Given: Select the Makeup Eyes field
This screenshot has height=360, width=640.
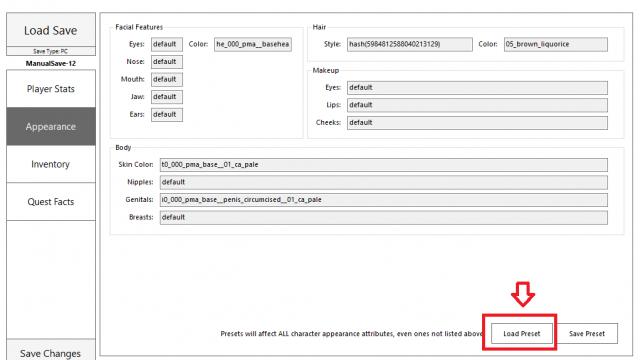Looking at the screenshot, I should click(x=477, y=87).
